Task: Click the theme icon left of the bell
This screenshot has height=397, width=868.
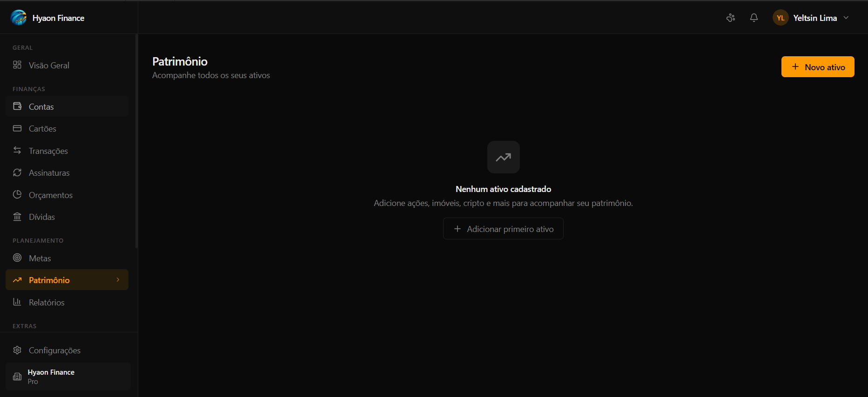Action: (731, 18)
